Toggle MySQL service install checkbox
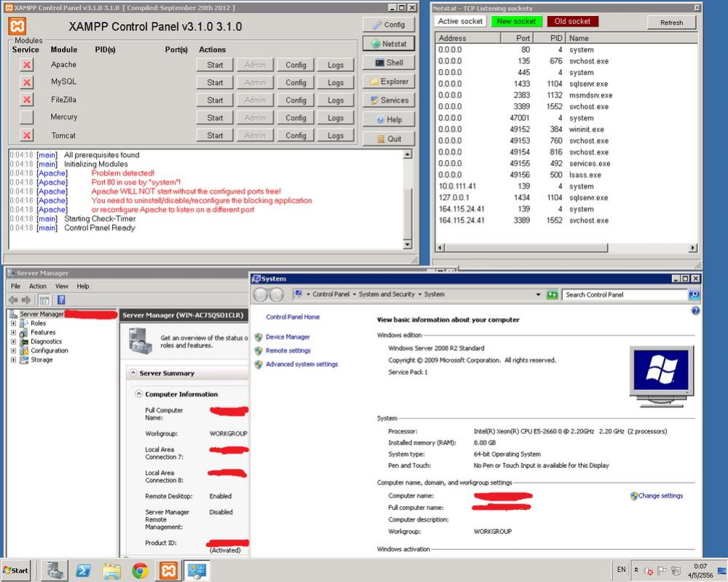728x582 pixels. pyautogui.click(x=27, y=82)
